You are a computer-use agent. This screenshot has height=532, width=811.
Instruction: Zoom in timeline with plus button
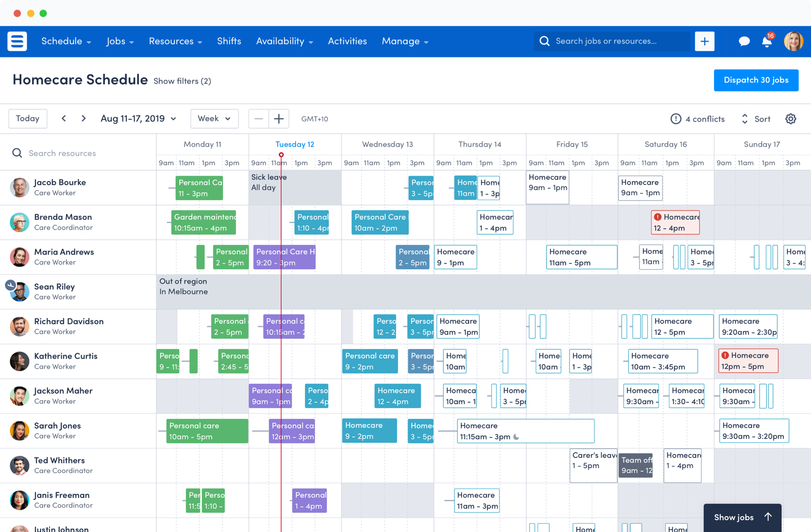[279, 119]
